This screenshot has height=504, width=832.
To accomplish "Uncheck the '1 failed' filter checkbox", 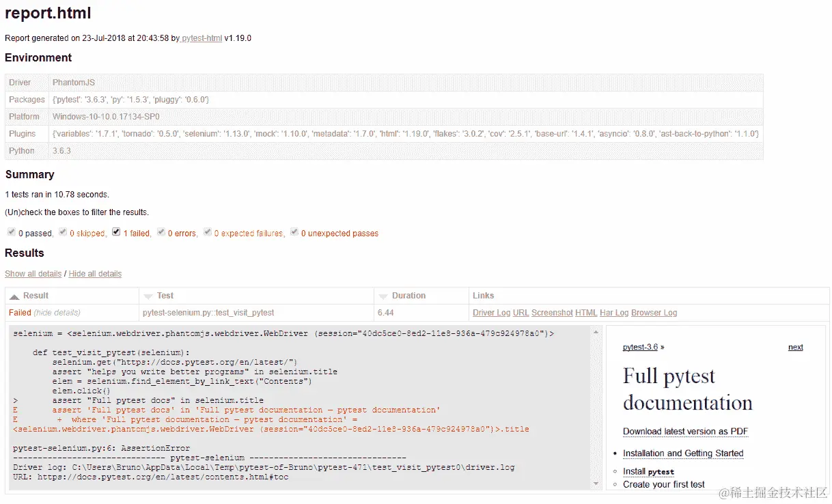I will tap(116, 232).
